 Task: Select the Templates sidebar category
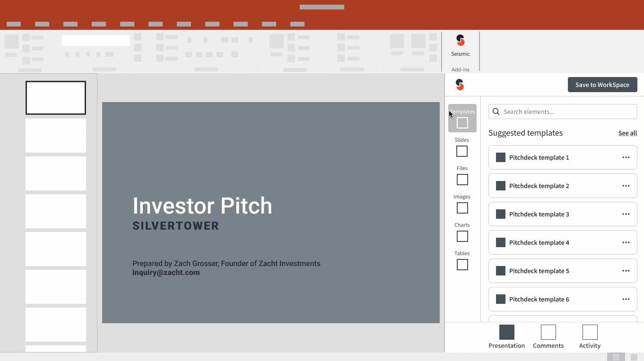tap(462, 118)
